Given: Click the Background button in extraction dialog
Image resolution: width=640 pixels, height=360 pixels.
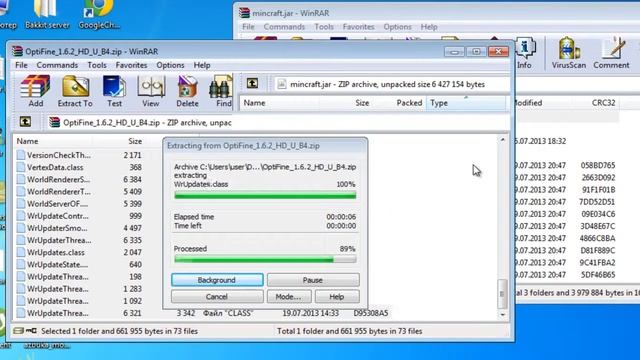Looking at the screenshot, I should (217, 280).
